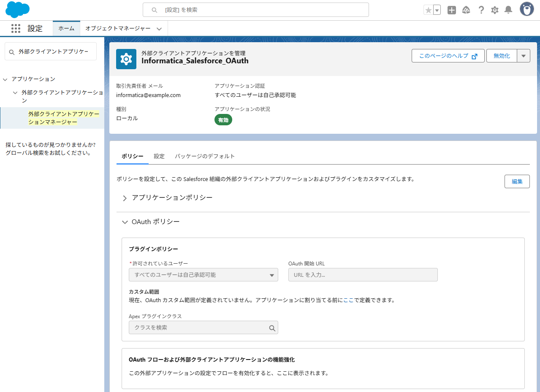
Task: Click the sidebar quick find search field
Action: (51, 51)
